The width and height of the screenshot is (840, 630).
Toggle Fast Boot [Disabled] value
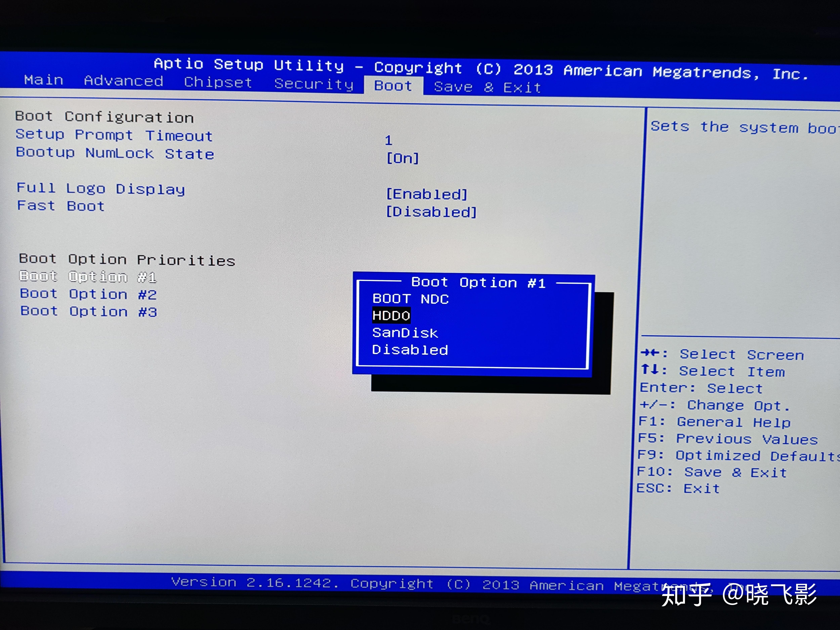431,212
